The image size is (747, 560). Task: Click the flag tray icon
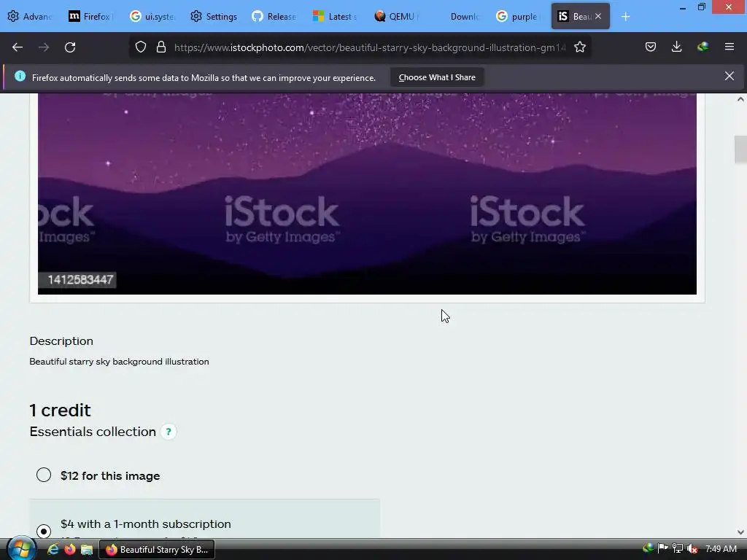[x=662, y=548]
